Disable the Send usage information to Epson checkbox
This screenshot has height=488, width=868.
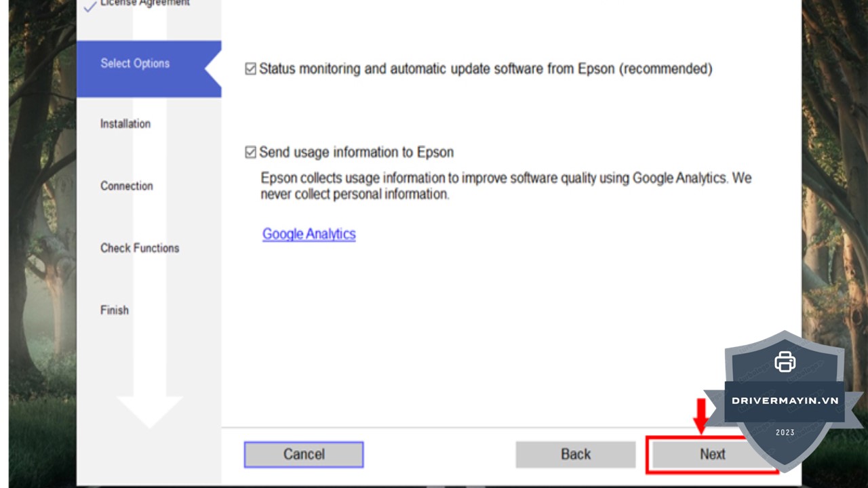(x=251, y=152)
